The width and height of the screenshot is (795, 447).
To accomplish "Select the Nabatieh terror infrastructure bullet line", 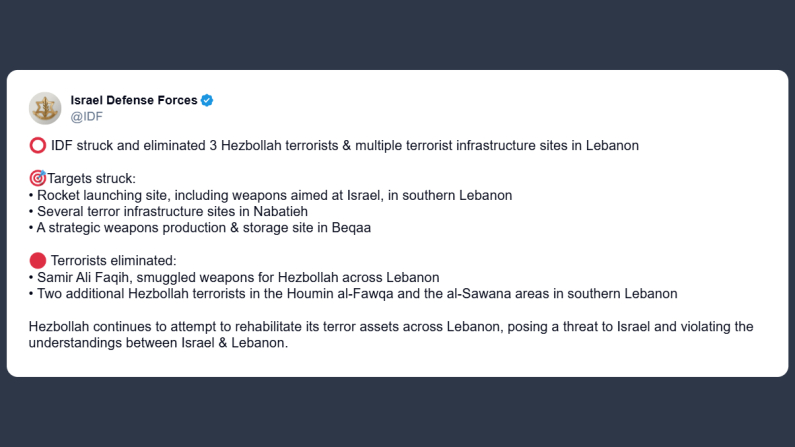I will (170, 211).
